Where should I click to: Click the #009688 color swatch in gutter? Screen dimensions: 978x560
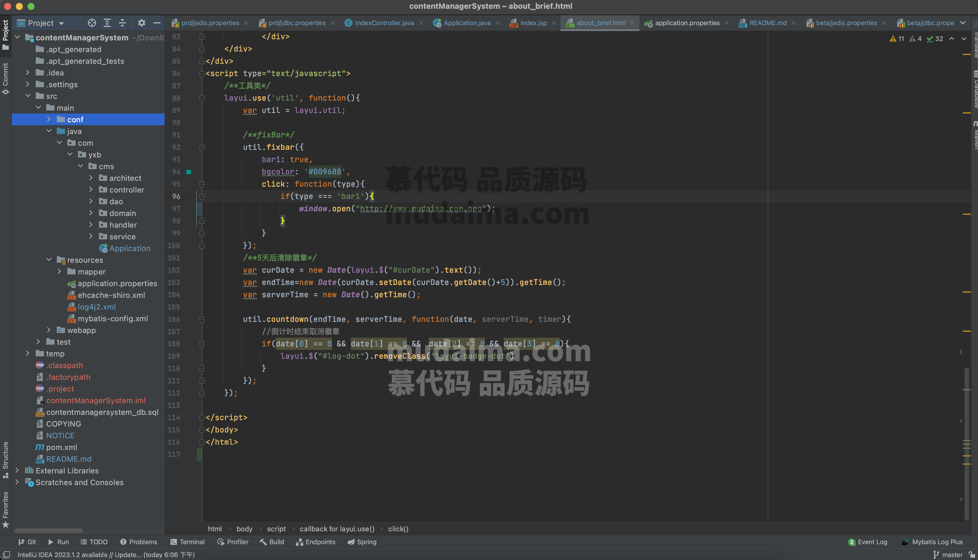click(189, 172)
